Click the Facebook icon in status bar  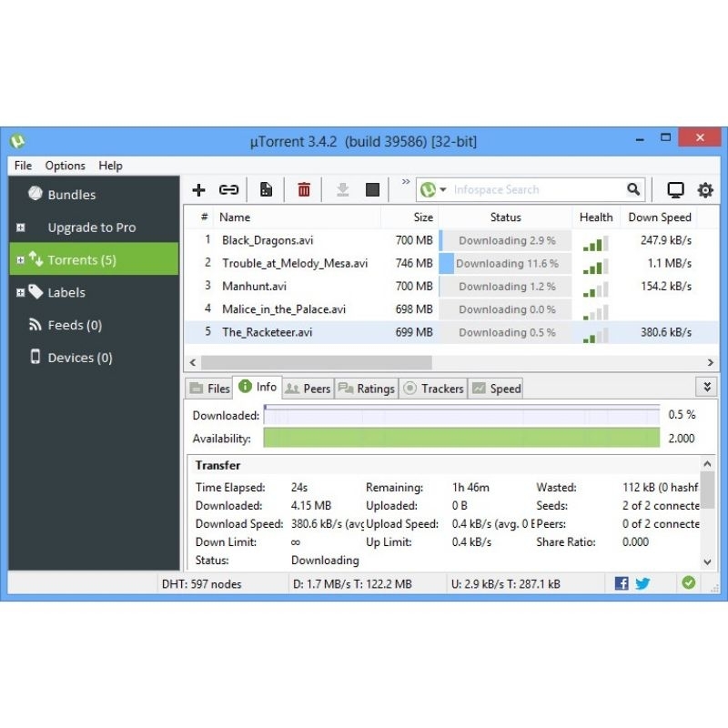click(622, 583)
